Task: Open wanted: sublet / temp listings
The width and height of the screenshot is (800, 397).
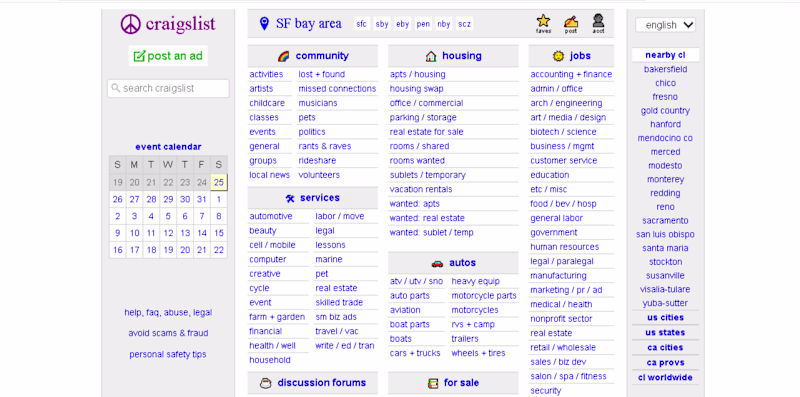Action: (x=432, y=233)
